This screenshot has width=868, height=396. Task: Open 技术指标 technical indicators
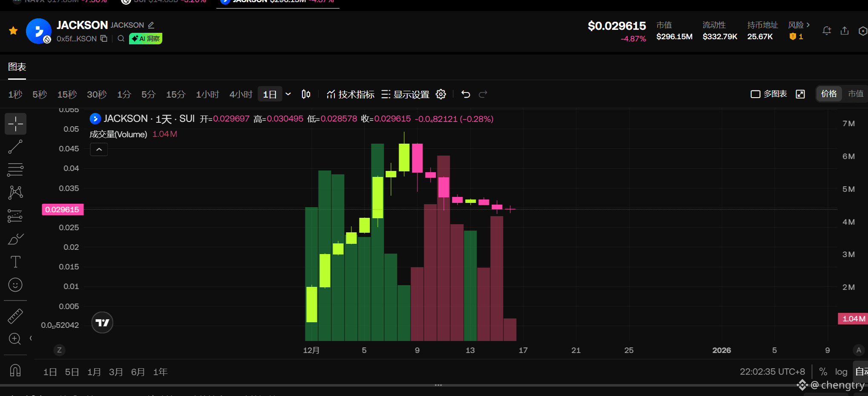[351, 94]
